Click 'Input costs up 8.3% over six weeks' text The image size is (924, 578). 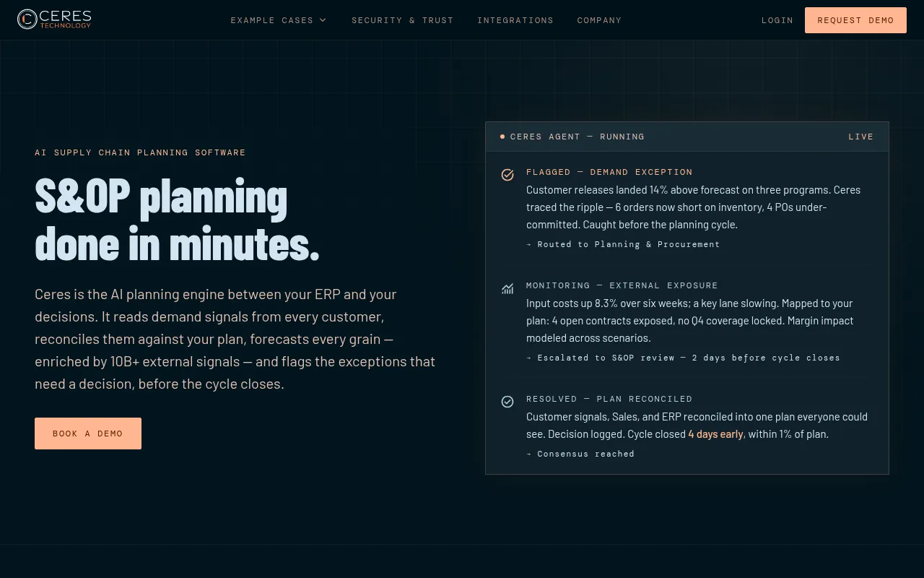(689, 321)
